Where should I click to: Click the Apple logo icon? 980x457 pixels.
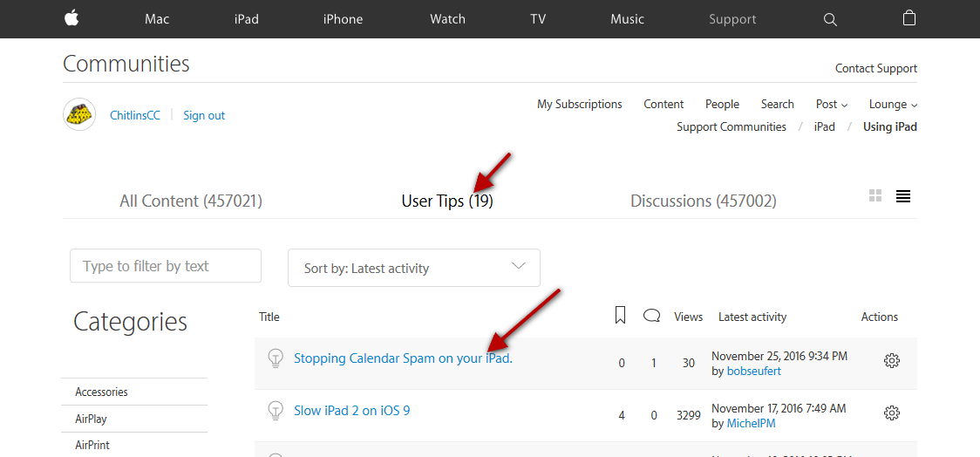[71, 19]
